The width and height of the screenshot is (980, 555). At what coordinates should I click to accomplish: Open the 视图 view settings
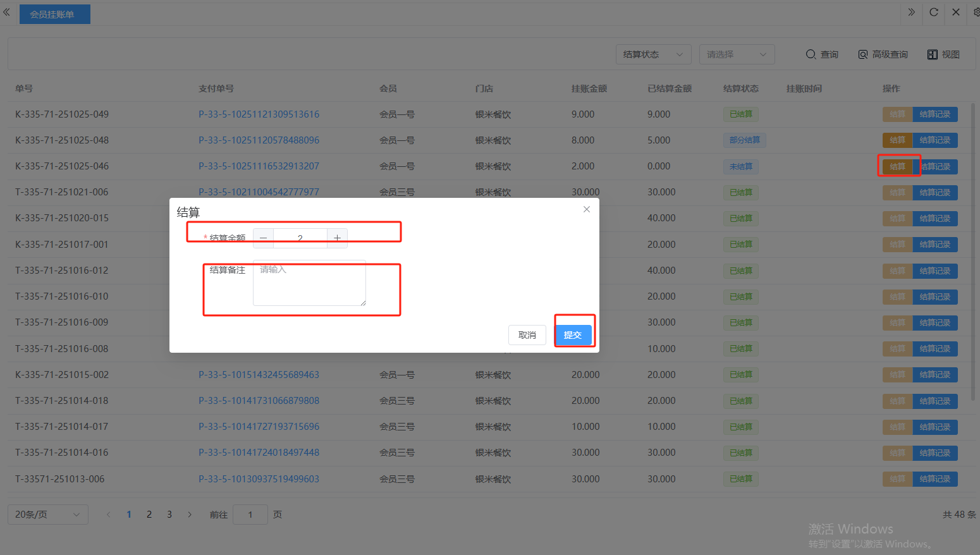point(943,54)
